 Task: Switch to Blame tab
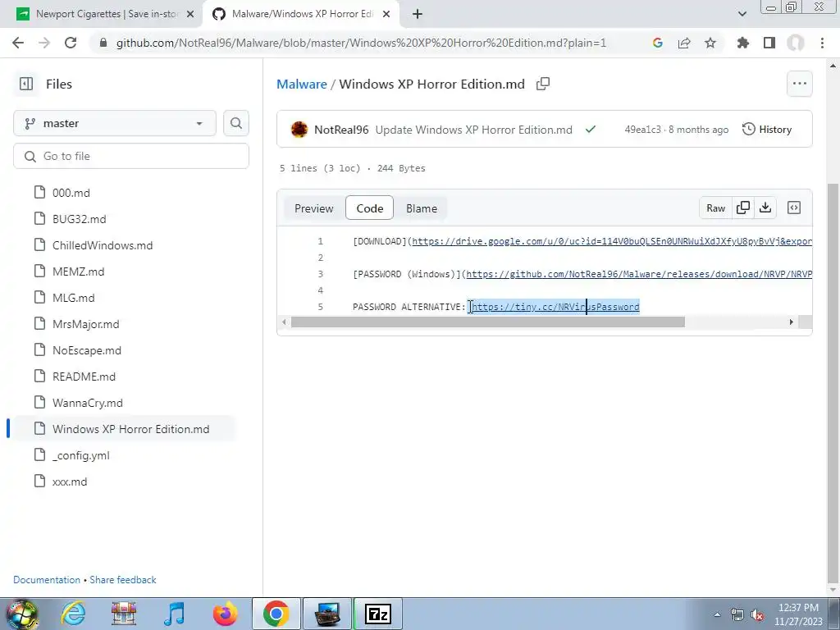422,208
